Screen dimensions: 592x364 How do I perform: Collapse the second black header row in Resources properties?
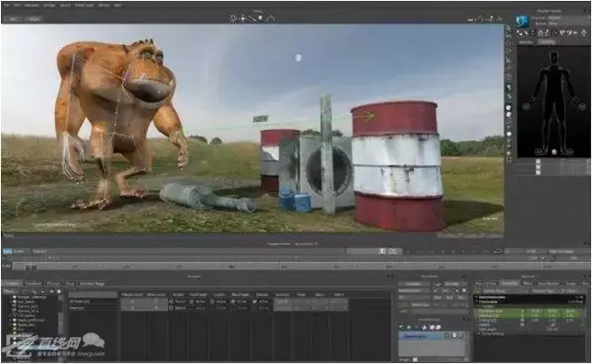477,303
